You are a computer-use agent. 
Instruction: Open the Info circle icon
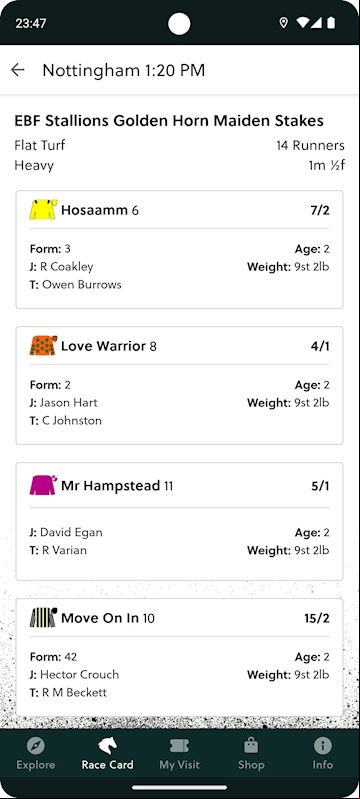323,746
